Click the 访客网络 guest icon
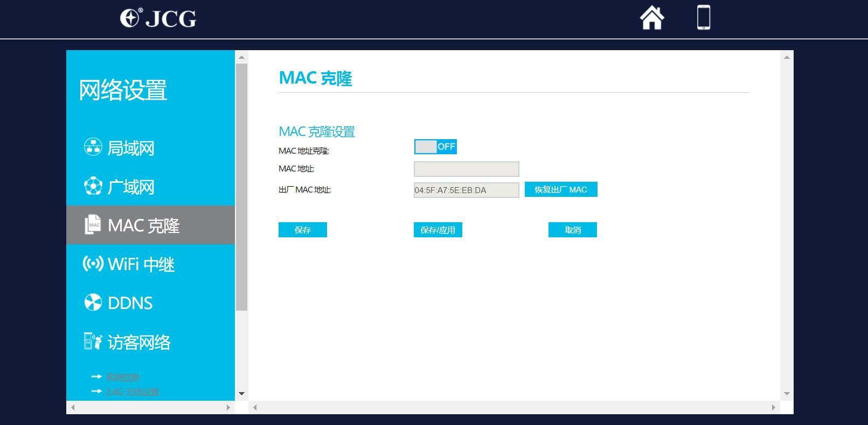The width and height of the screenshot is (868, 425). (x=93, y=341)
